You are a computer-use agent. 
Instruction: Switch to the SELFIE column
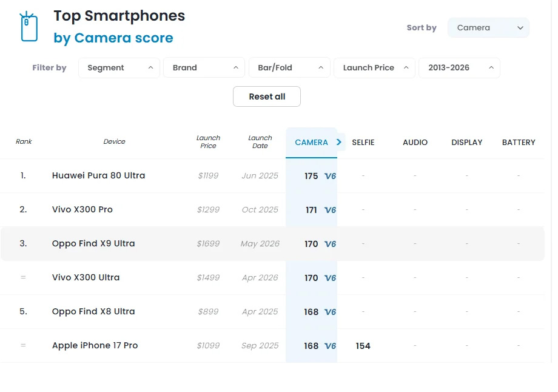pos(363,143)
